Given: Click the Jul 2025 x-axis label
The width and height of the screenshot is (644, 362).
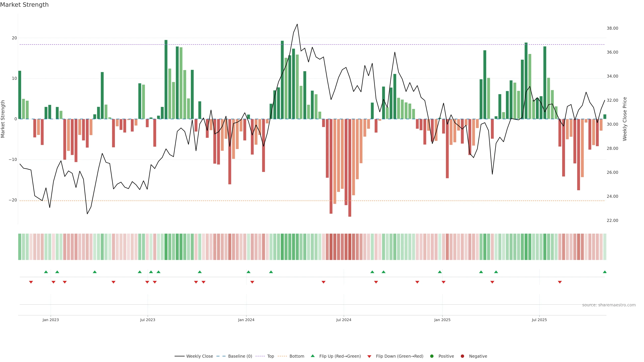Looking at the screenshot, I should click(x=539, y=320).
